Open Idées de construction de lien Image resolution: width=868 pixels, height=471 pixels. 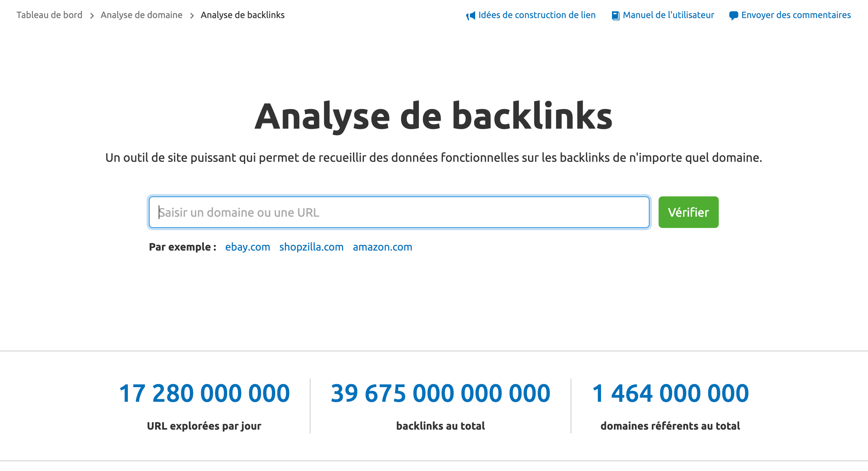point(536,15)
